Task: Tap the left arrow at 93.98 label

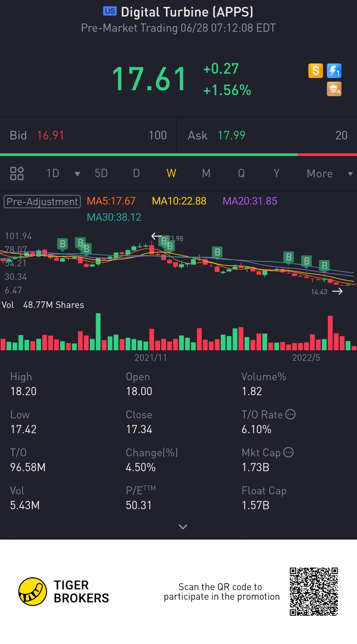Action: click(156, 236)
